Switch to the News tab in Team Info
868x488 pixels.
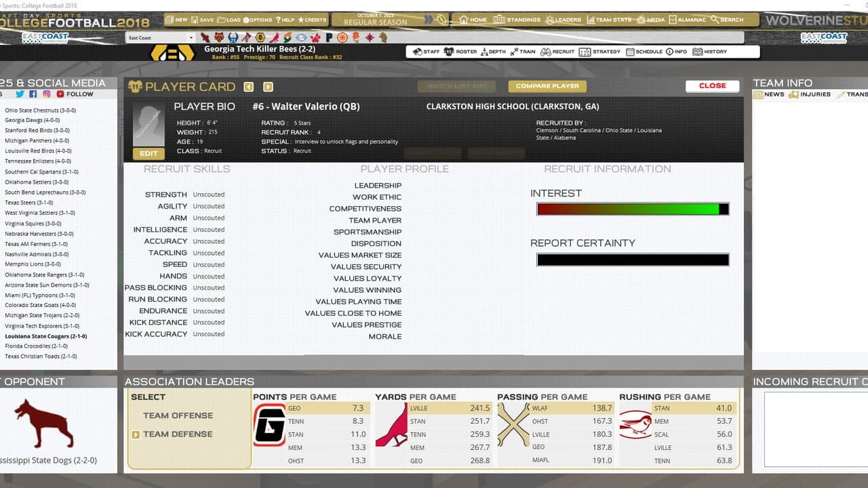pyautogui.click(x=769, y=95)
